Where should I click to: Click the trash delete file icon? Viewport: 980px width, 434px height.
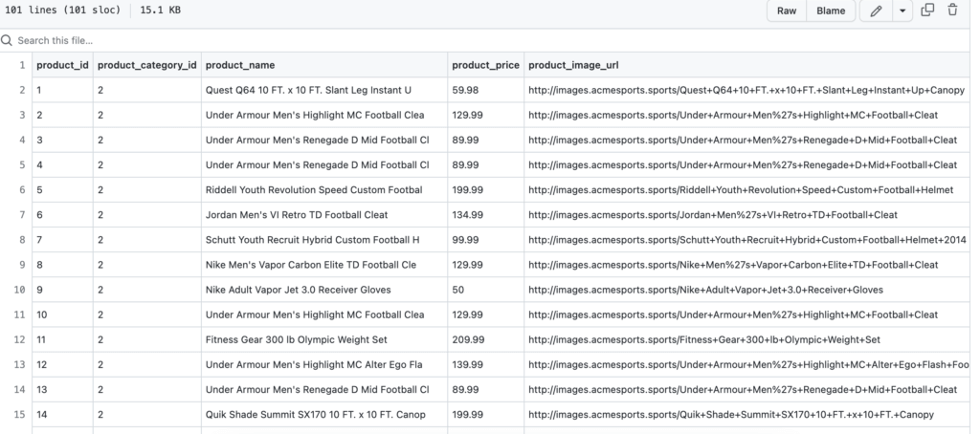pyautogui.click(x=952, y=11)
